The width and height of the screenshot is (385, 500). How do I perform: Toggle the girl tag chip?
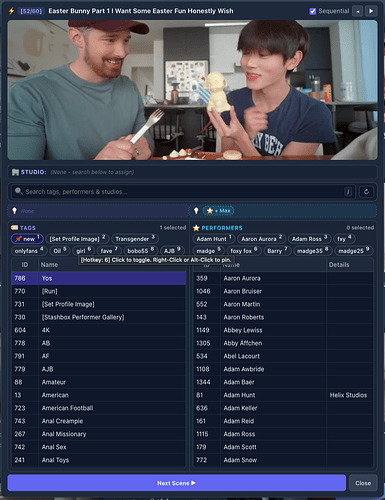[83, 251]
